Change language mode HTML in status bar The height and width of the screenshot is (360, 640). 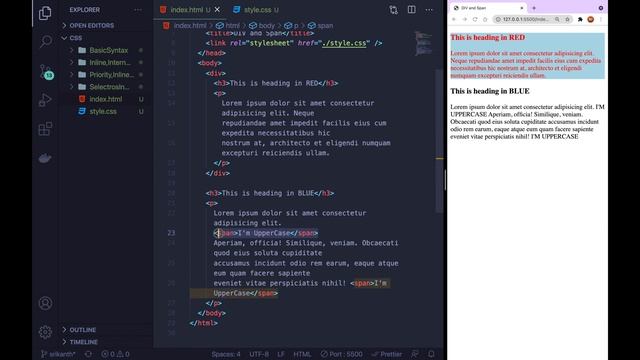click(x=302, y=354)
